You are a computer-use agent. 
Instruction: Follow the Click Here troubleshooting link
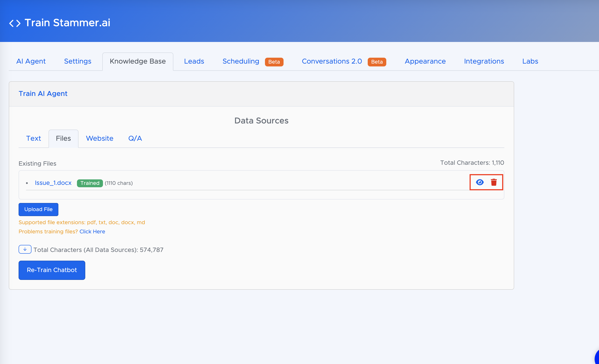coord(92,231)
